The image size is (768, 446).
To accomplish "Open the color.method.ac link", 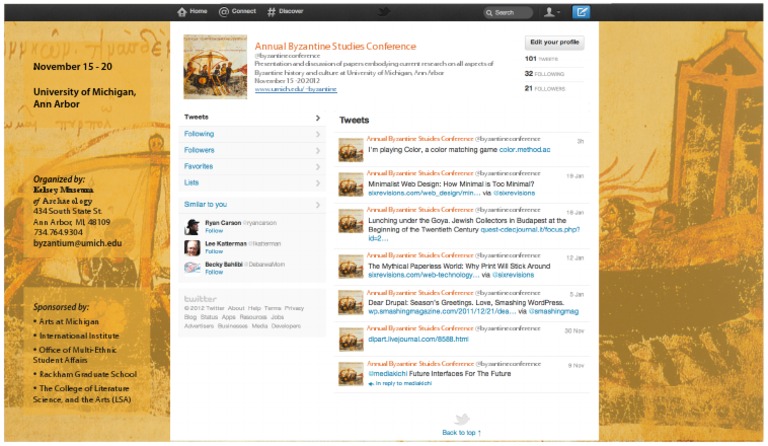I will [x=525, y=150].
